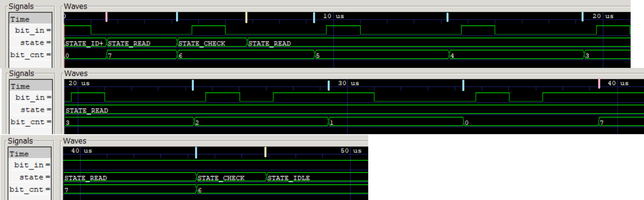Image resolution: width=644 pixels, height=200 pixels.
Task: Click the 10 us timeline label
Action: (x=333, y=16)
